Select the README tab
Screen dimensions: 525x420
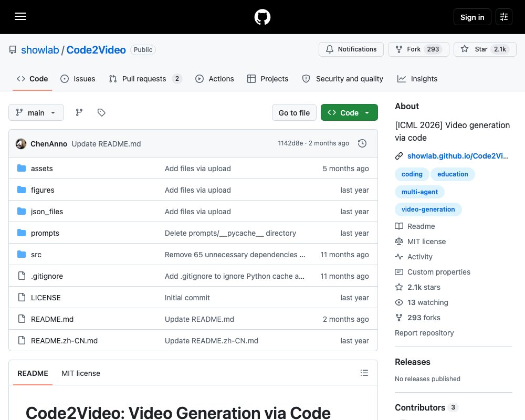pyautogui.click(x=33, y=373)
